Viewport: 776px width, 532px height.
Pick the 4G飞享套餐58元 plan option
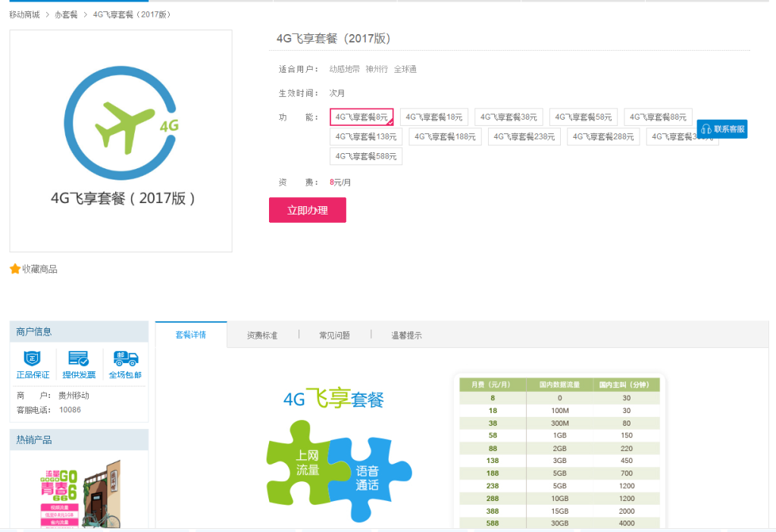pos(584,117)
